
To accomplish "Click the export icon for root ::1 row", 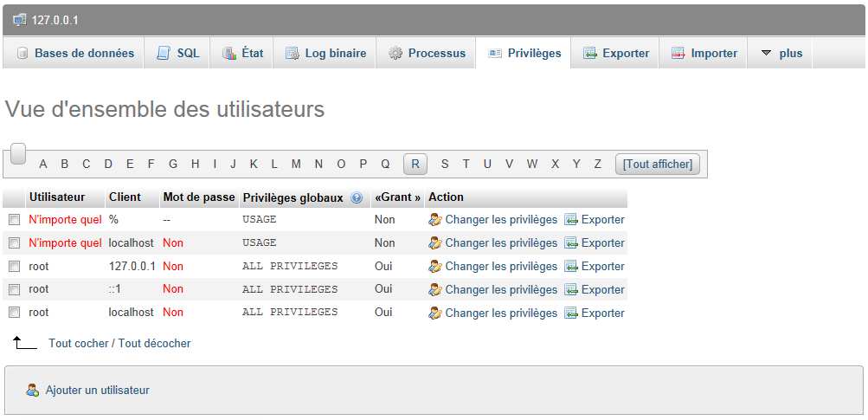I will 571,290.
